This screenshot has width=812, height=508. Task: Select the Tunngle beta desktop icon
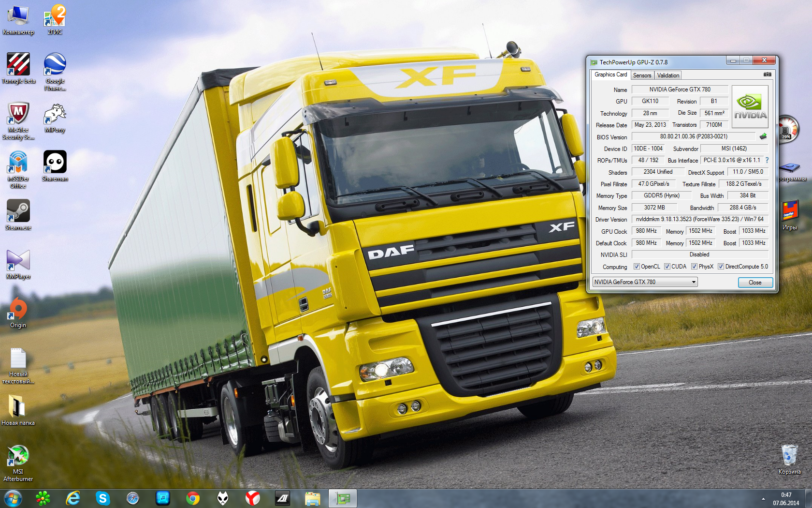pyautogui.click(x=18, y=68)
